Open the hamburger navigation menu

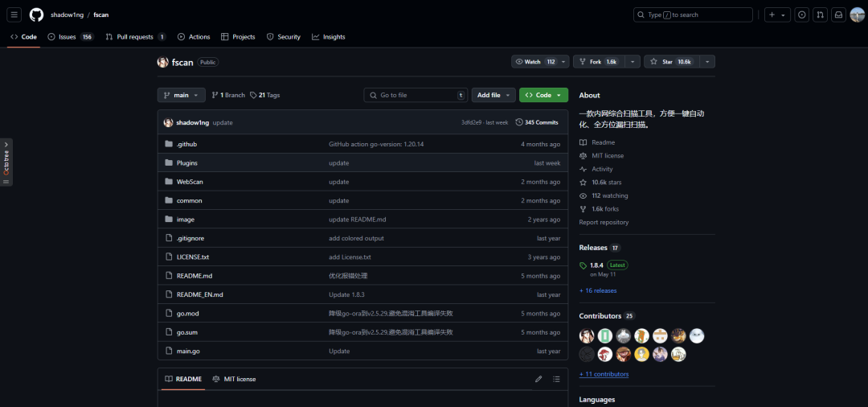point(14,15)
